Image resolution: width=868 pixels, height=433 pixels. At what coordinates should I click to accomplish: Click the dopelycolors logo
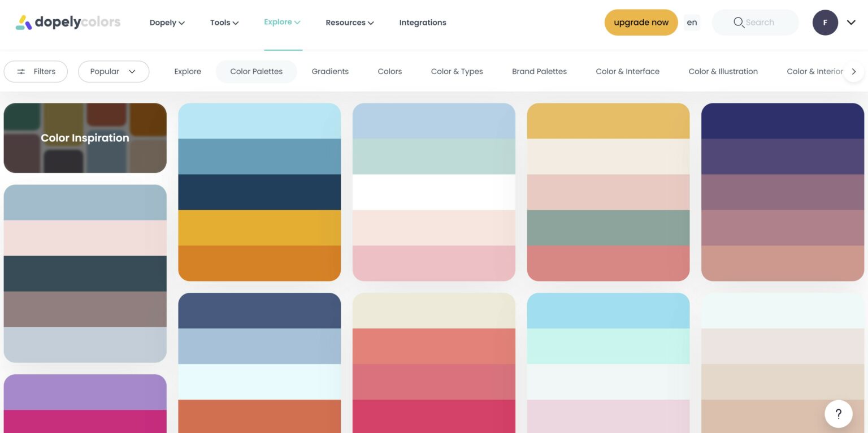pos(68,23)
